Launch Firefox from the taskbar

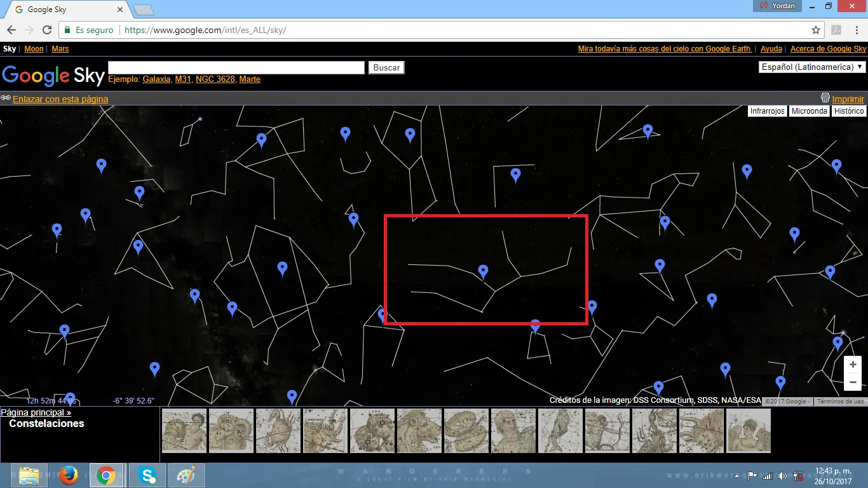(x=68, y=475)
